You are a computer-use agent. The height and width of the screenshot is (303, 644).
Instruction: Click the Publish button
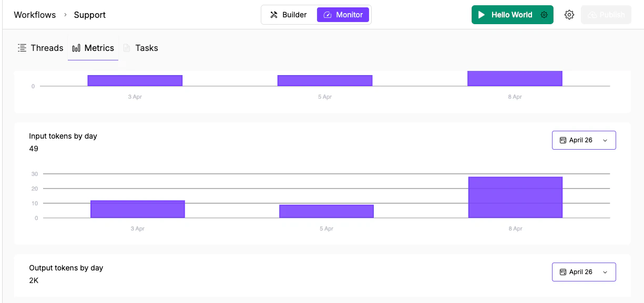[606, 14]
